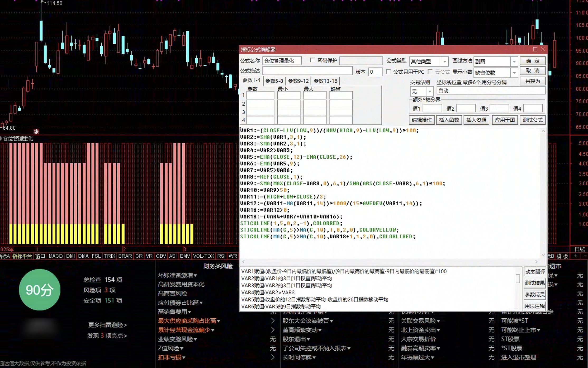The height and width of the screenshot is (368, 588).
Task: Enable 密码保护 checkbox
Action: 312,60
